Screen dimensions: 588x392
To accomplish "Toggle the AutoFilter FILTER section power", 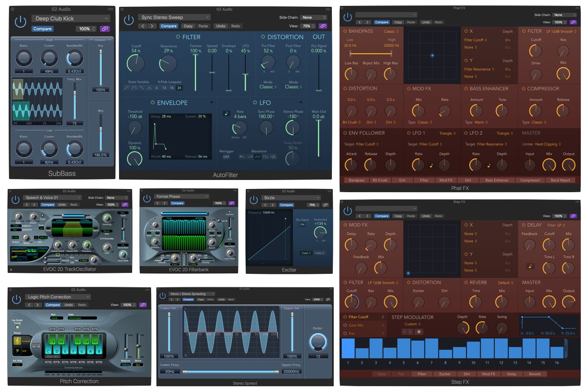I will click(x=178, y=37).
